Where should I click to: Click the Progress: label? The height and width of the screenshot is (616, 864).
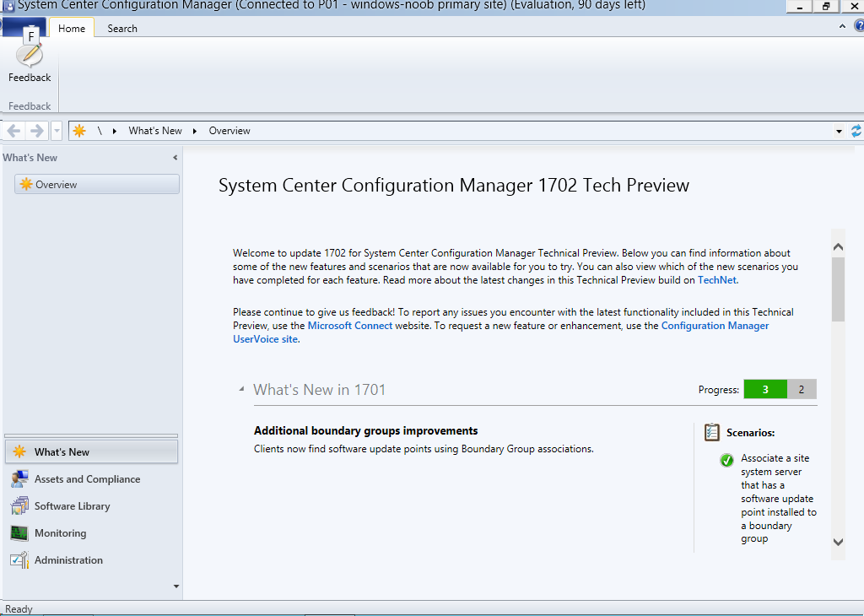click(x=719, y=390)
